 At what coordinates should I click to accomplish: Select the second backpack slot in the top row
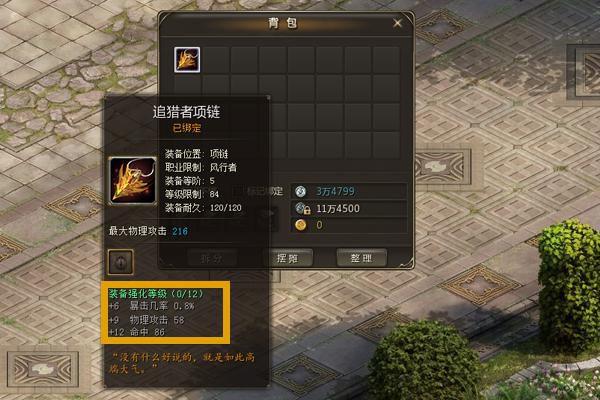pyautogui.click(x=215, y=60)
